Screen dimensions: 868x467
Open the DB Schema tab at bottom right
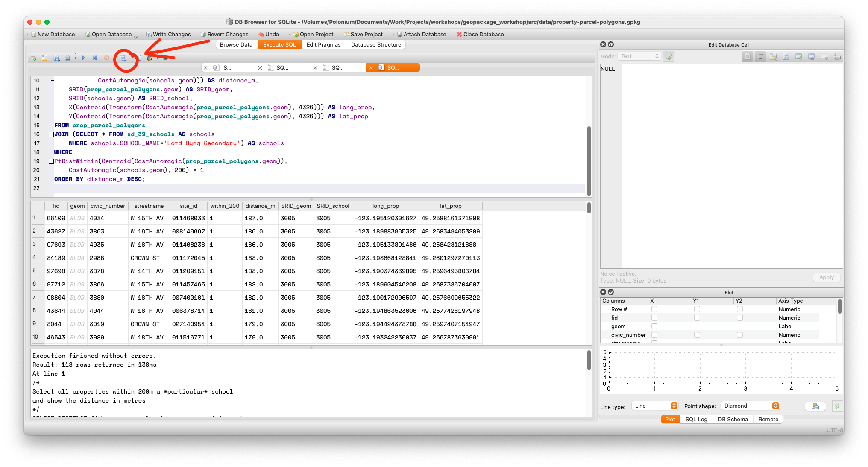733,419
